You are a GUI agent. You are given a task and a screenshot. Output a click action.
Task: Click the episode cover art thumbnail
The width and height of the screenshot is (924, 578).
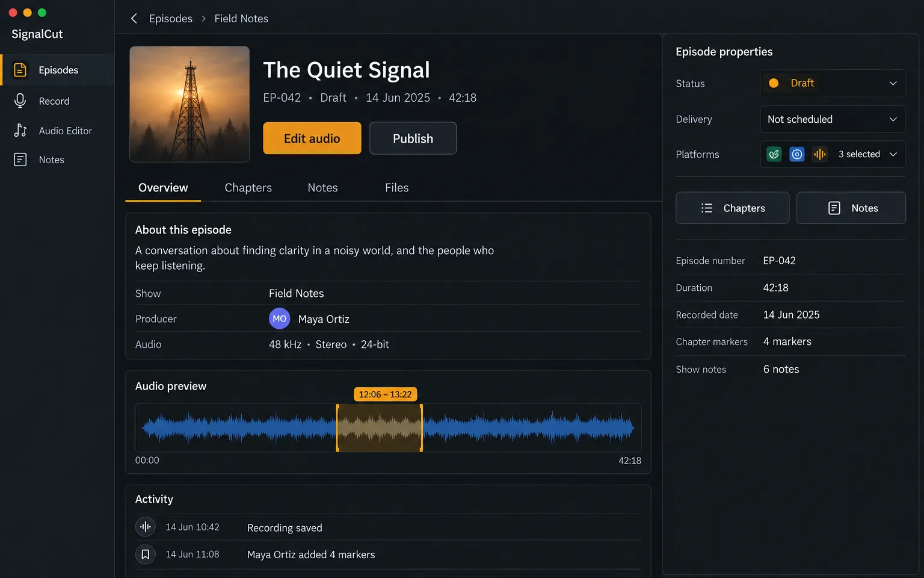(189, 104)
